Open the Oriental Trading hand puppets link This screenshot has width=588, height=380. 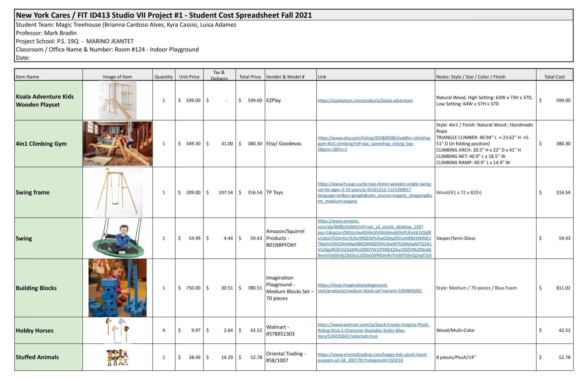coord(372,357)
